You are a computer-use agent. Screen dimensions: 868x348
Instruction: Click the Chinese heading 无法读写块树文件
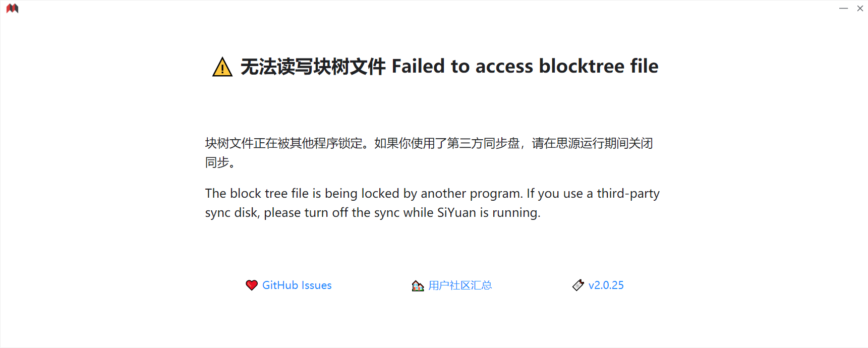click(x=313, y=67)
